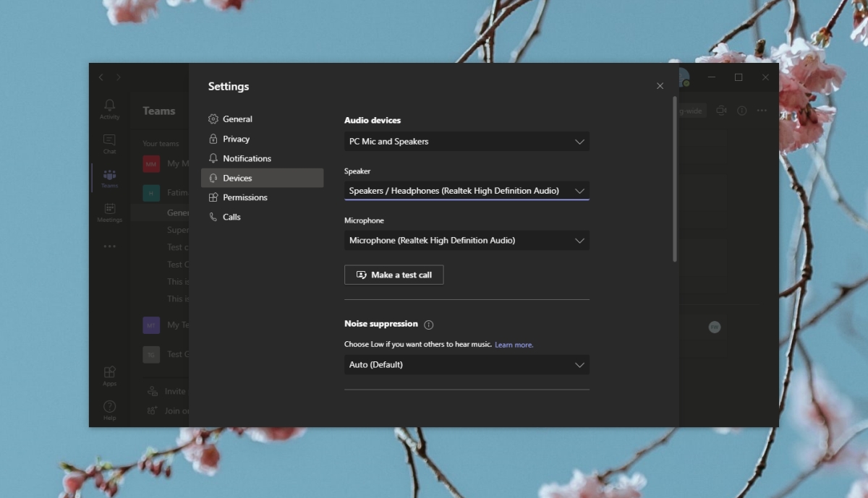The width and height of the screenshot is (868, 498).
Task: Go to Notifications settings
Action: coord(247,158)
